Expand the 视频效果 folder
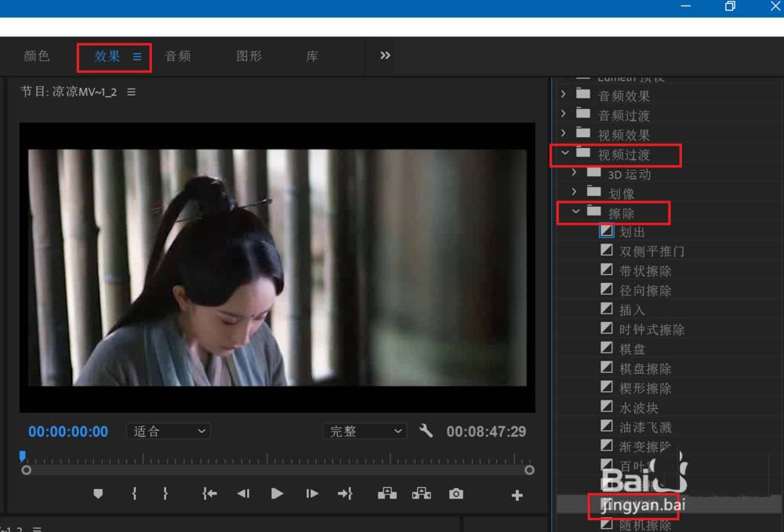 click(x=564, y=133)
